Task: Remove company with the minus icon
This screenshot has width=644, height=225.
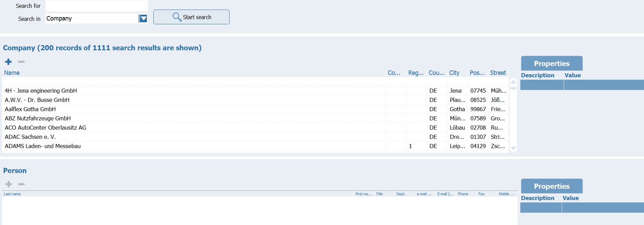Action: click(21, 62)
